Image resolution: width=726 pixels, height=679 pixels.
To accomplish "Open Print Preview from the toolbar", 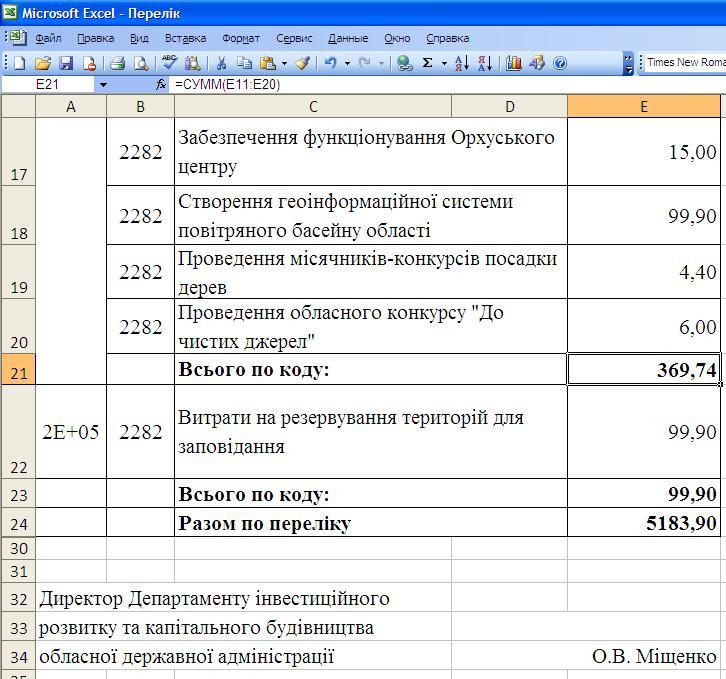I will 141,63.
